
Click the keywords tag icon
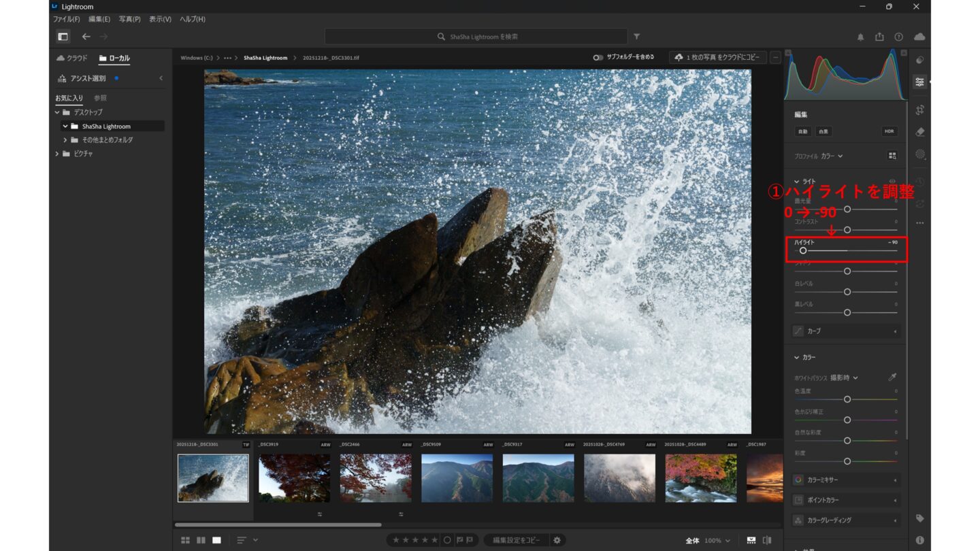920,518
